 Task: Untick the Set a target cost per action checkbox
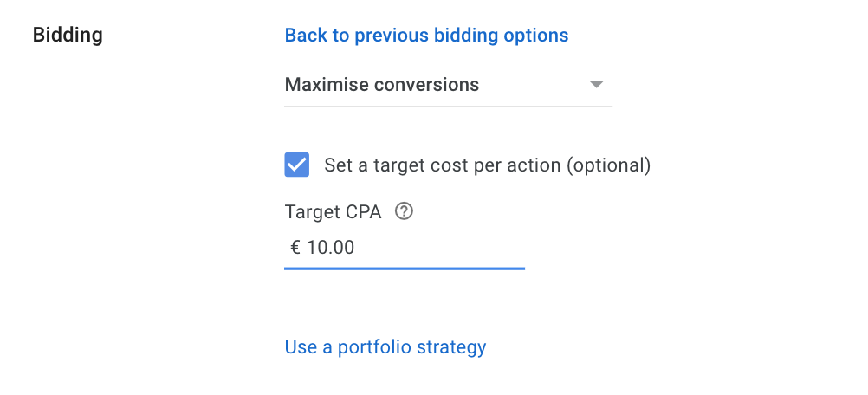point(297,165)
